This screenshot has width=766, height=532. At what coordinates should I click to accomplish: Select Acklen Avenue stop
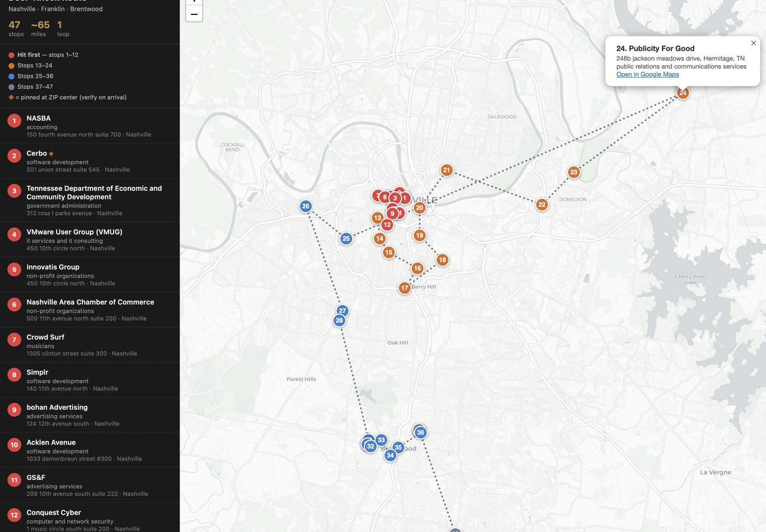point(90,450)
